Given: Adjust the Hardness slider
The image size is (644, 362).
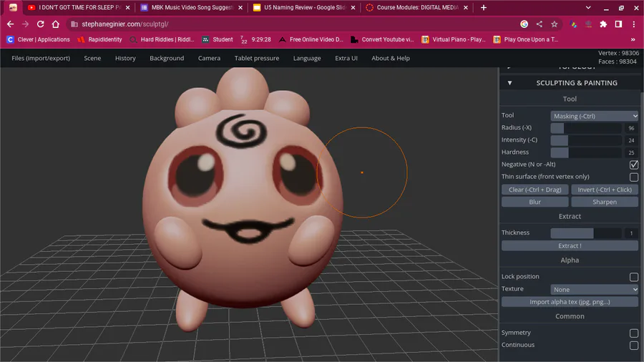Looking at the screenshot, I should [585, 152].
